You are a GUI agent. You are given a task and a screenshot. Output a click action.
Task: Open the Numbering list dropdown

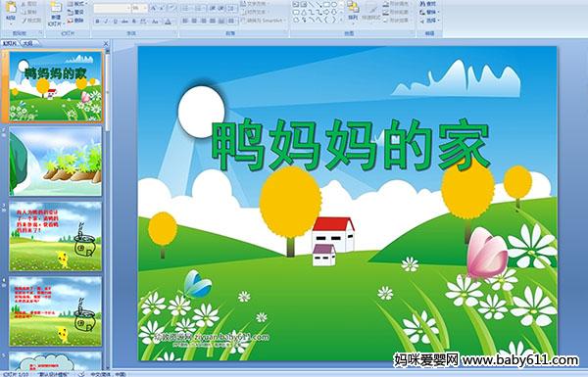[200, 8]
